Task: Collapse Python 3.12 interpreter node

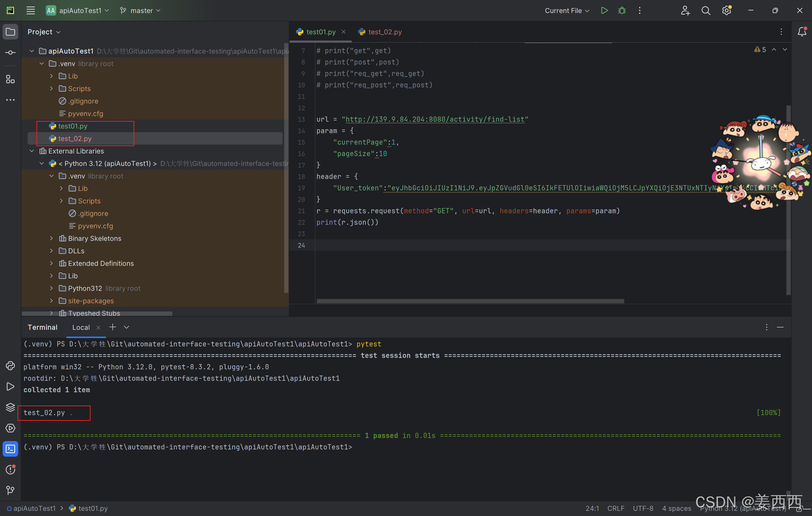Action: coord(41,163)
